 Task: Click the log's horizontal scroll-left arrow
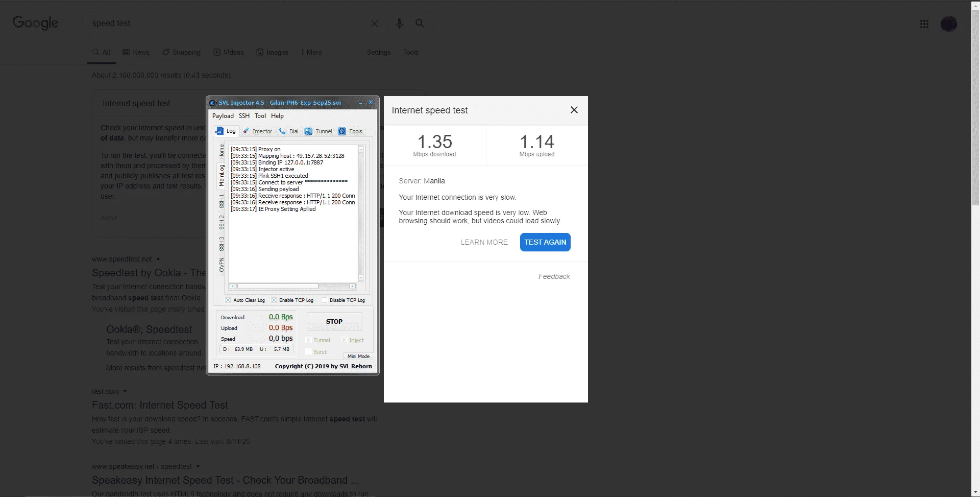coord(233,287)
